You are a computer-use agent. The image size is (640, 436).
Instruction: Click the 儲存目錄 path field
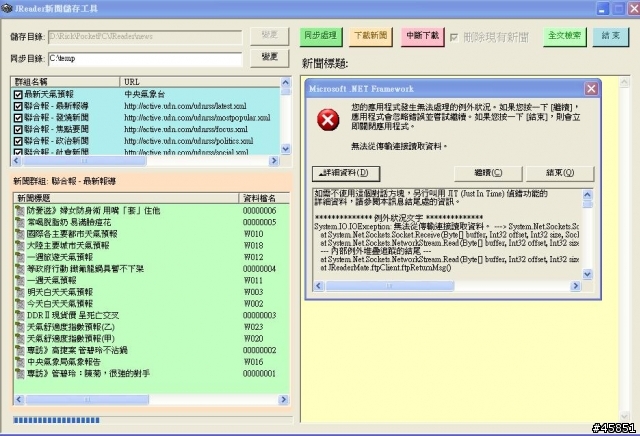click(145, 37)
